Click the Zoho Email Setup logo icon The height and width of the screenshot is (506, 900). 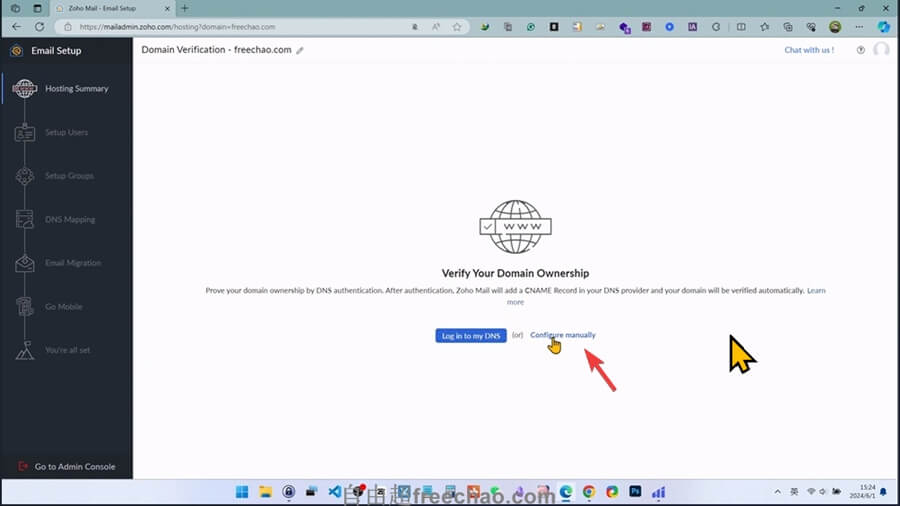click(17, 50)
